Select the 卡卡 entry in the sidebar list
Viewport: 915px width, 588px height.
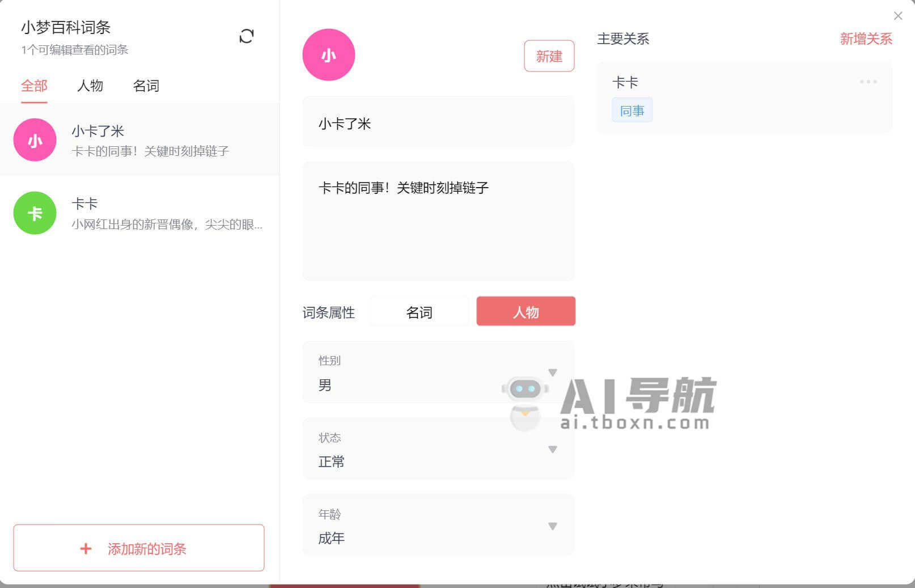[139, 213]
